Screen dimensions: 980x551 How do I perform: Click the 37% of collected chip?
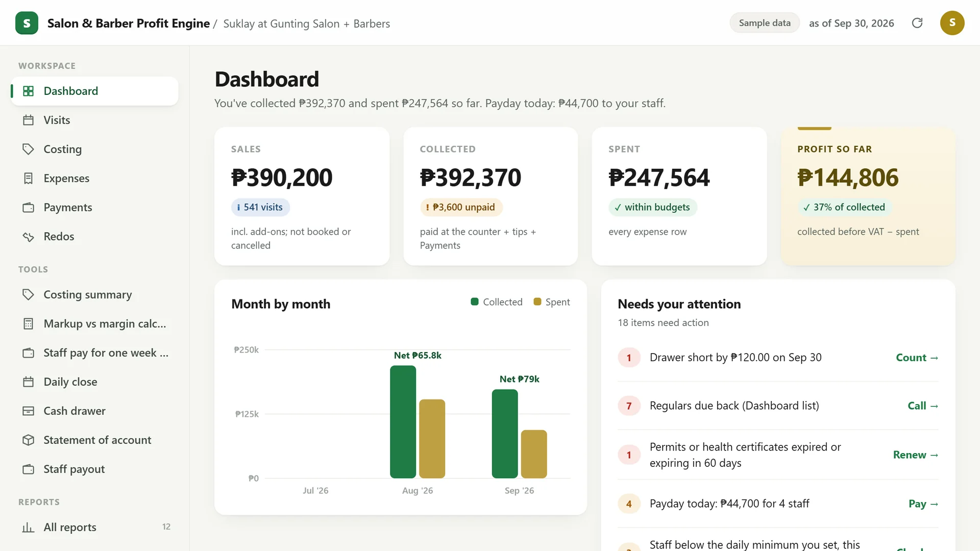[844, 207]
